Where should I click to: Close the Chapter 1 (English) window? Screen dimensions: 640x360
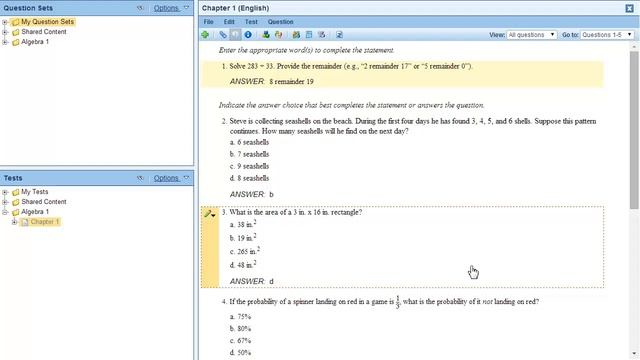coord(629,8)
